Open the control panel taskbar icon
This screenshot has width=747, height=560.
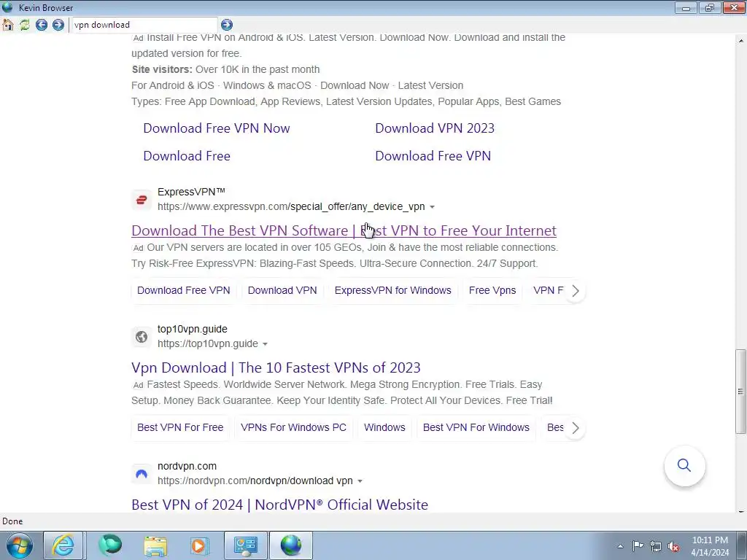coord(246,545)
